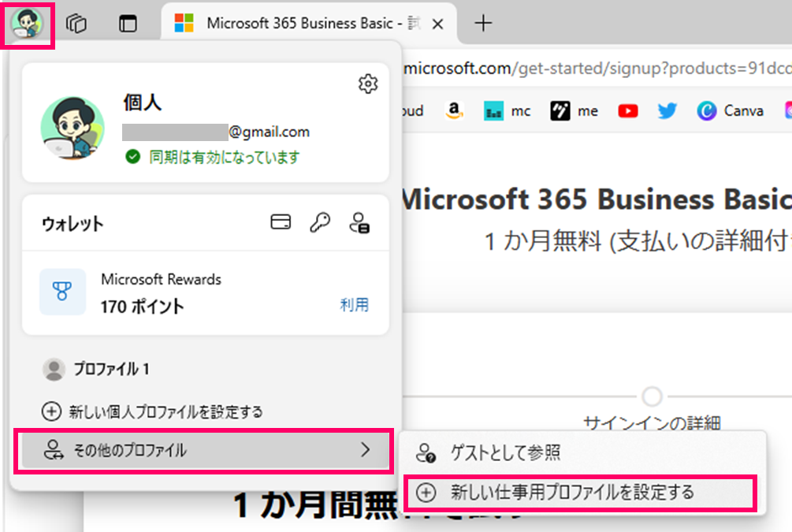Click the 個人 profile name
Screen dimensions: 792x532
[x=143, y=102]
